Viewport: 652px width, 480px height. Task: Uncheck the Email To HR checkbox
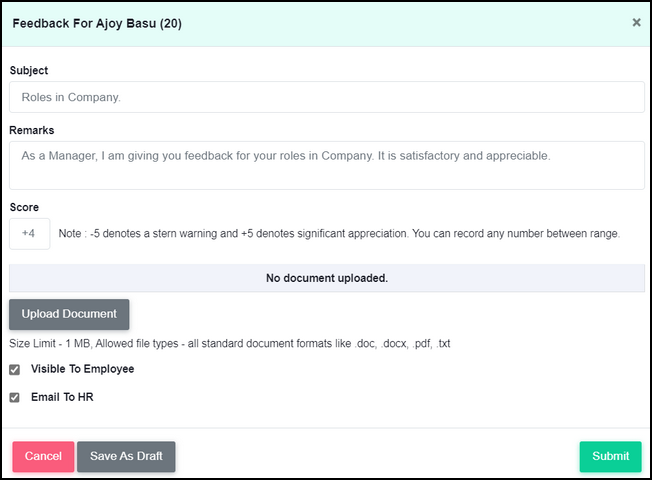click(15, 398)
